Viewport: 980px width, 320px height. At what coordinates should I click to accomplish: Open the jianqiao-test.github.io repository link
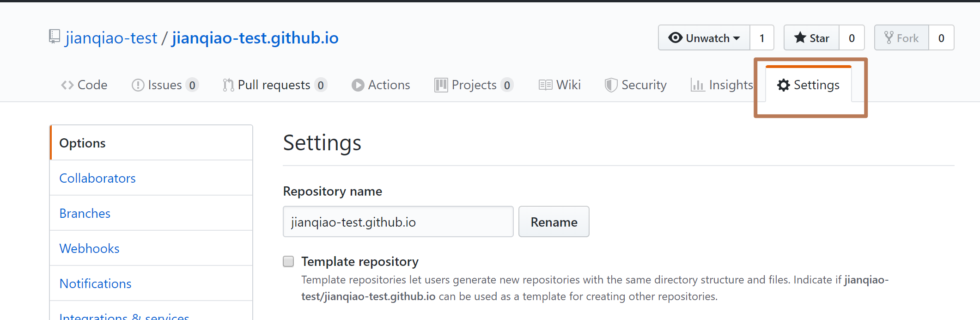click(255, 37)
